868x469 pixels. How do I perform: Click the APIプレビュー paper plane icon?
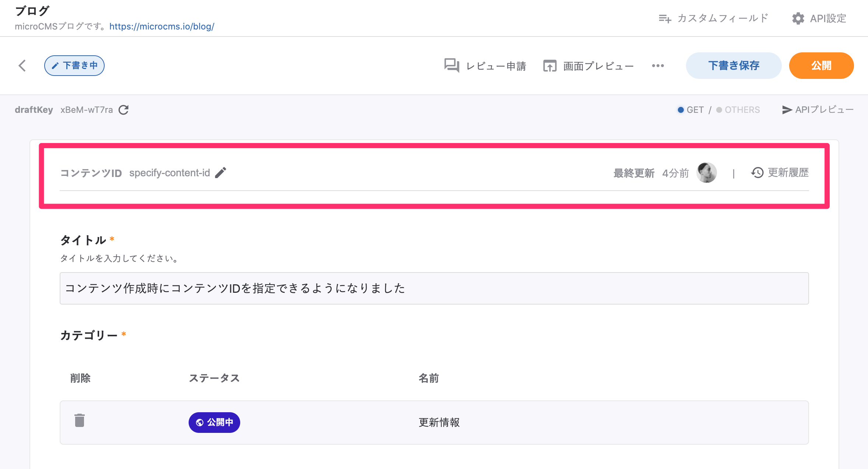tap(787, 110)
